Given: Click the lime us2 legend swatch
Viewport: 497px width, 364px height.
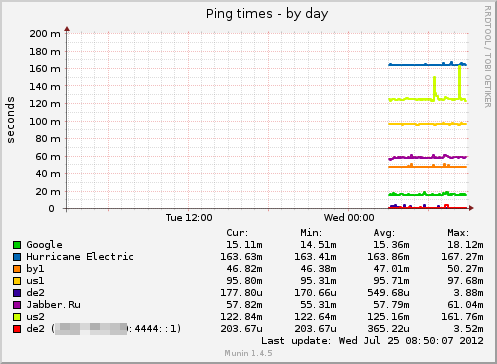Looking at the screenshot, I should [x=17, y=317].
